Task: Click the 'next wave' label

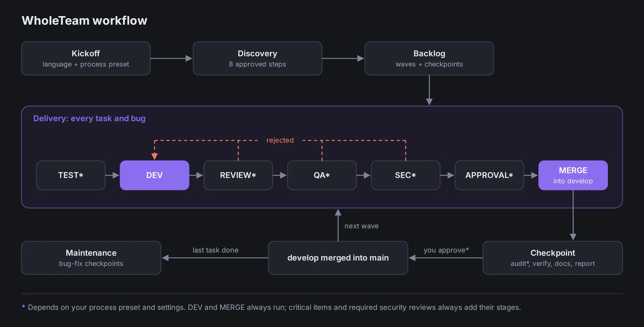Action: point(361,226)
